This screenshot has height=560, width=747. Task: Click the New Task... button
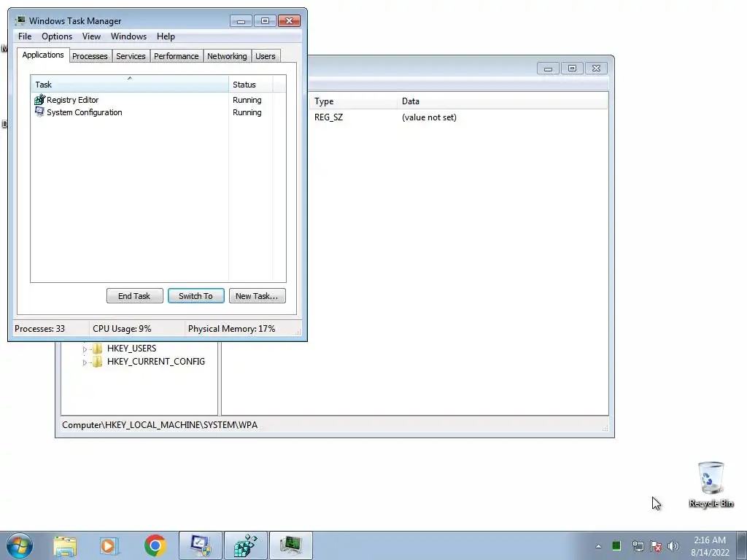pos(258,296)
